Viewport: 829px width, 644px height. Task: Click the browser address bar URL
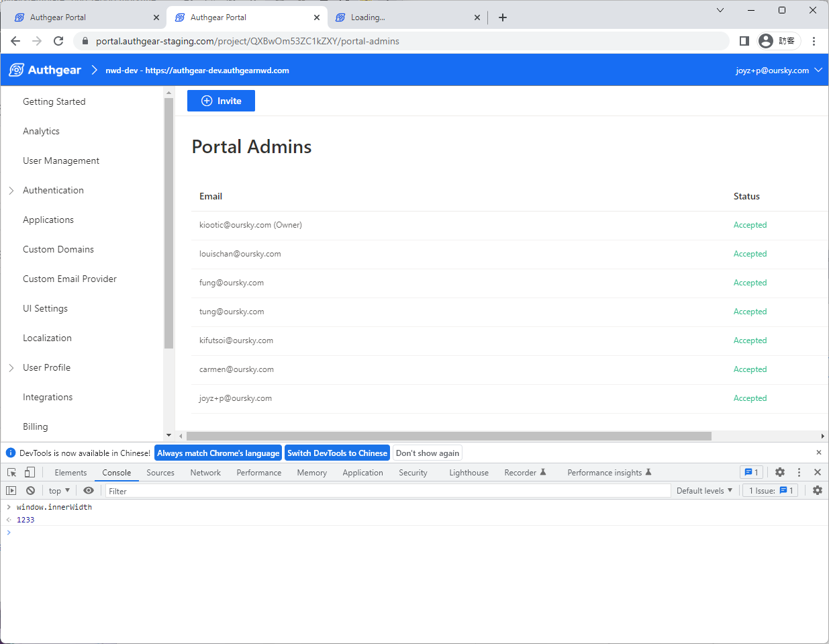[248, 41]
